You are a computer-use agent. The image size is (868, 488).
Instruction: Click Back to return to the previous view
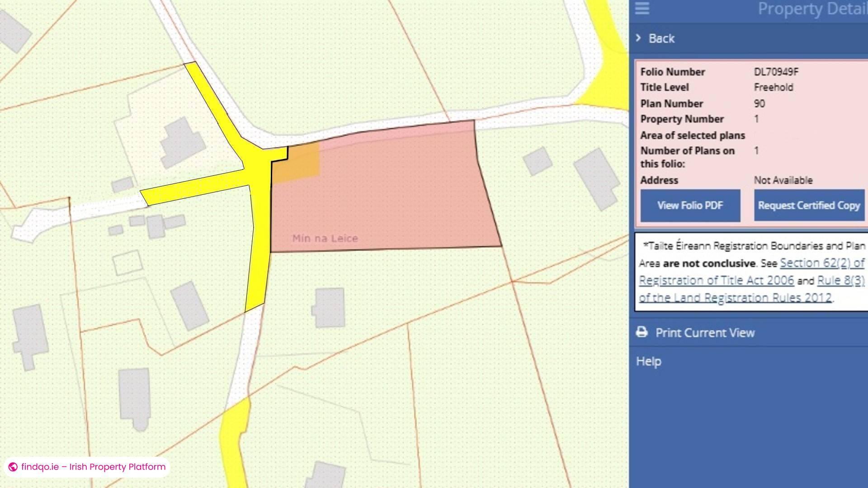click(x=662, y=38)
